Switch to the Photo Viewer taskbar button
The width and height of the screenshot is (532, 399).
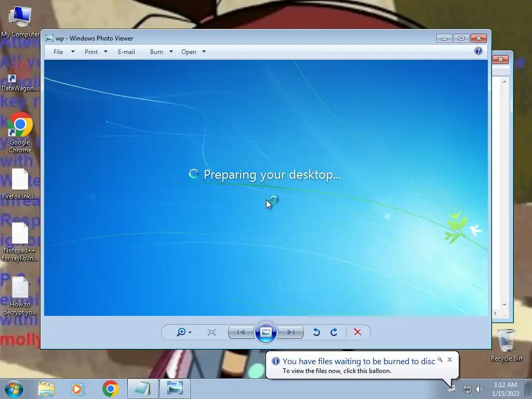[175, 389]
